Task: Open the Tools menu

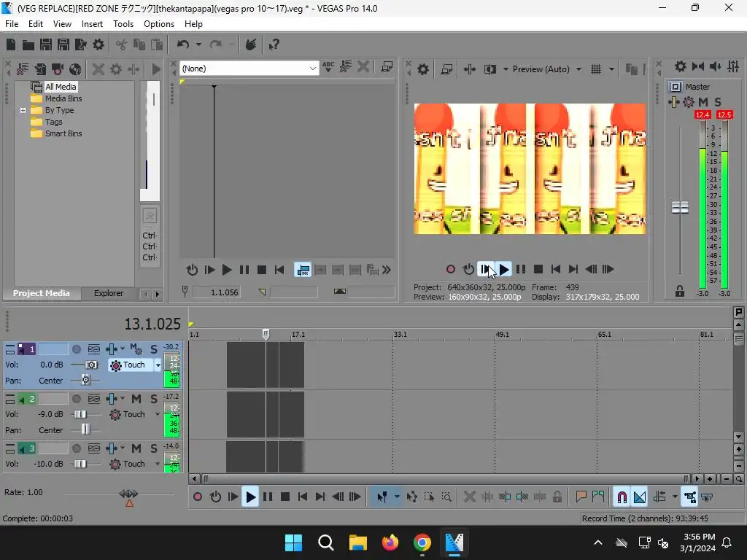Action: click(123, 24)
